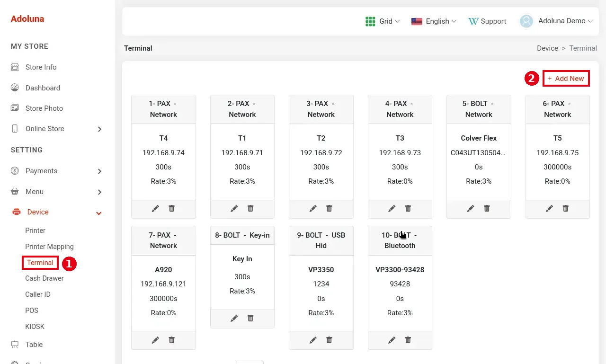Delete the T4 terminal card
Screen dimensions: 606x364
click(x=172, y=208)
